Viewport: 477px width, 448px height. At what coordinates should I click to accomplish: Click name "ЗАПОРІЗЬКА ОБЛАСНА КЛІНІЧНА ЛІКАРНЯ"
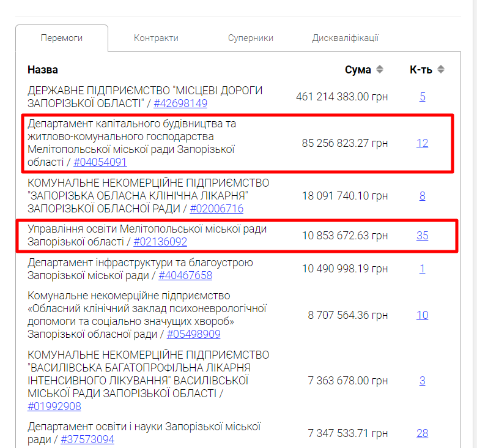pyautogui.click(x=138, y=196)
